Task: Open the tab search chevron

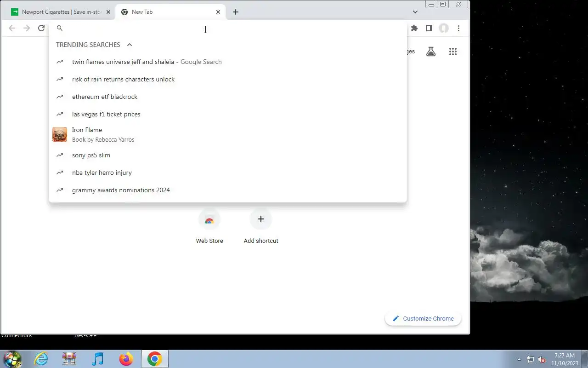Action: tap(415, 12)
